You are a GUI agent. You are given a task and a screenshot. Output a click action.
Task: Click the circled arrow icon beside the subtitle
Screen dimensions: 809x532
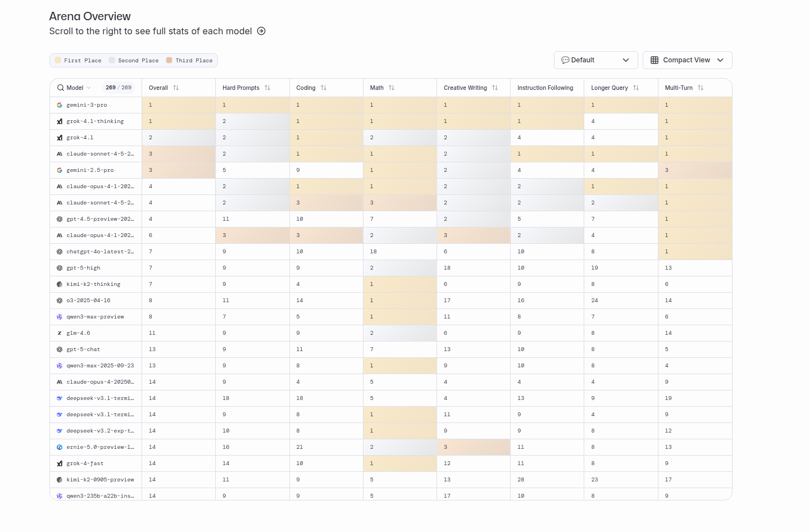[261, 31]
